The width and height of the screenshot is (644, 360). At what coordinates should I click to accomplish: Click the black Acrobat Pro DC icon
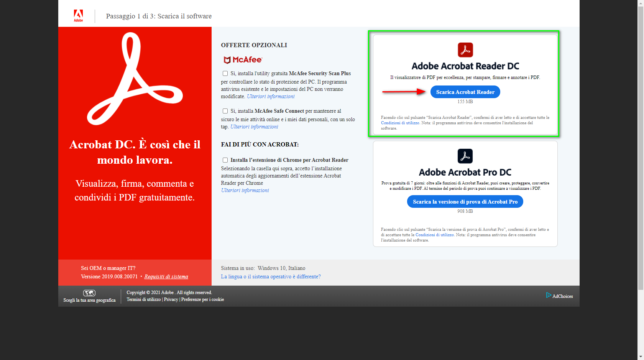[x=465, y=156]
